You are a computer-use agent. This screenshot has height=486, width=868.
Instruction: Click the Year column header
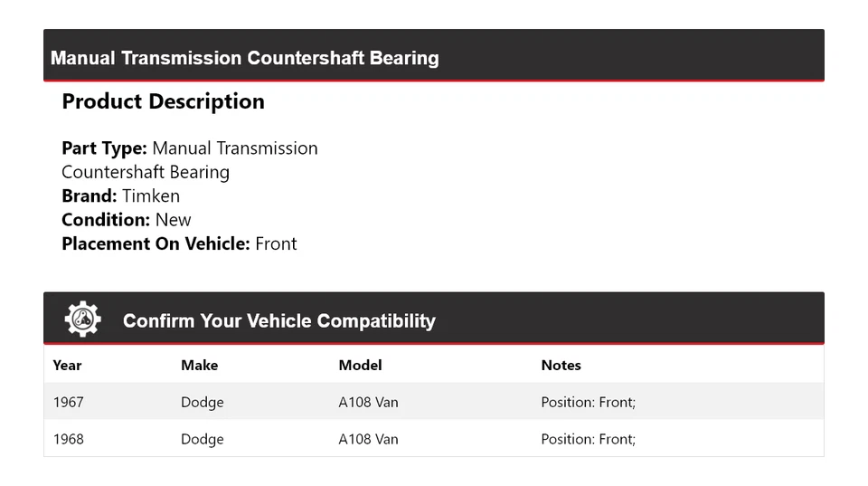click(x=67, y=366)
